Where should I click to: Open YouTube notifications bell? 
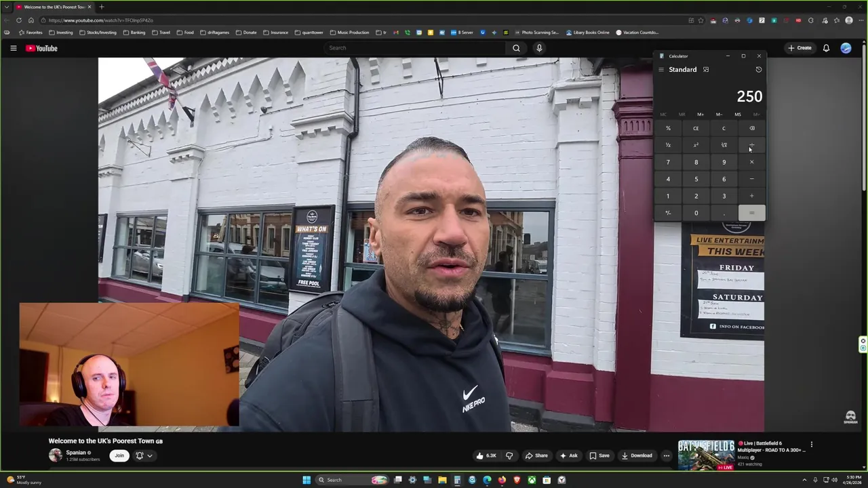tap(826, 48)
